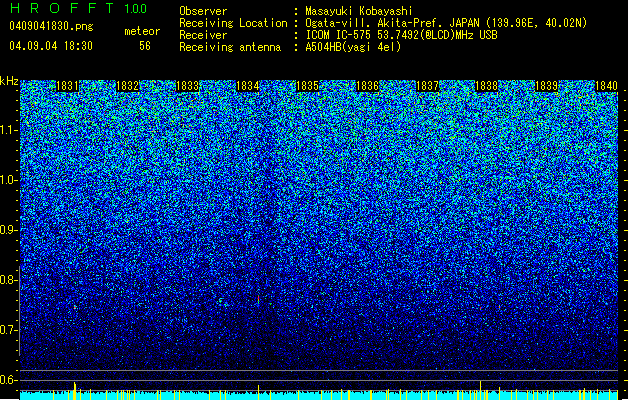Click the 1834 time marker
The width and height of the screenshot is (629, 400).
pyautogui.click(x=248, y=86)
